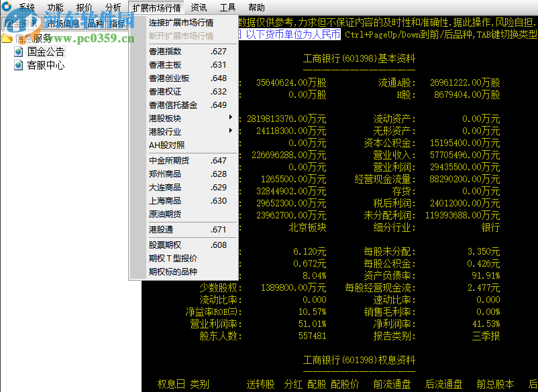Viewport: 538px width, 392px height.
Task: Choose 期权标的品种 menu entry
Action: pyautogui.click(x=184, y=271)
